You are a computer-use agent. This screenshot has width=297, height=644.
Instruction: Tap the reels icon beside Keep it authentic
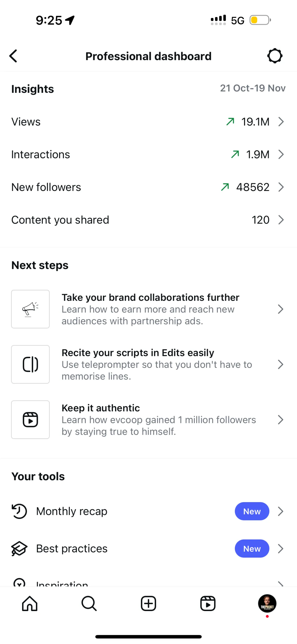30,420
